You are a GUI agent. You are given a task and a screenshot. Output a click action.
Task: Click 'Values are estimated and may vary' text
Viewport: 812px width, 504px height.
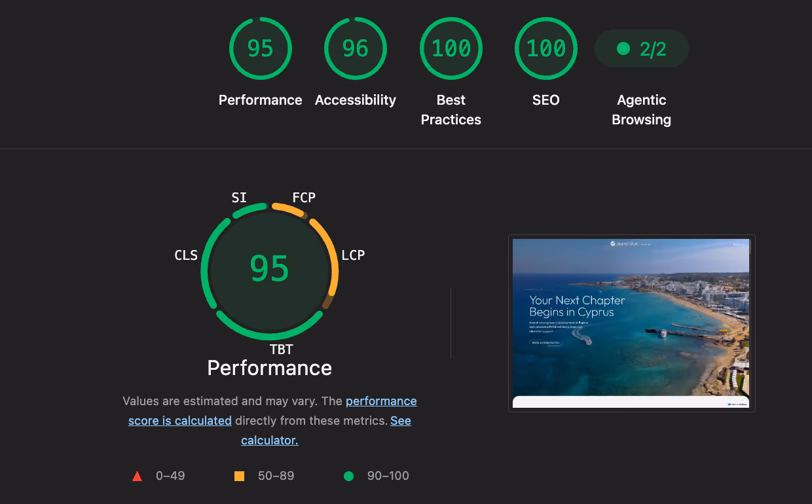pos(219,401)
